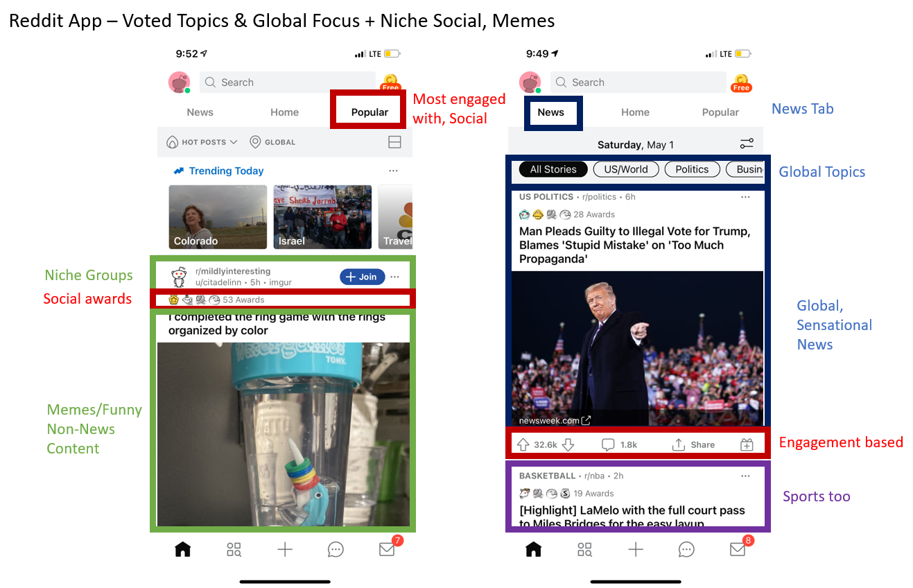Open Inbox with 7 notifications
Screen dimensions: 913x588
(x=388, y=548)
